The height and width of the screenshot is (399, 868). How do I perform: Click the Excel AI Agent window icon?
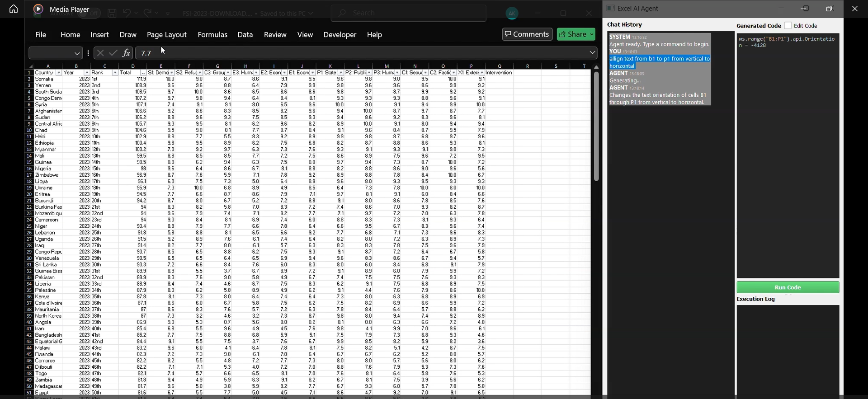[x=610, y=8]
